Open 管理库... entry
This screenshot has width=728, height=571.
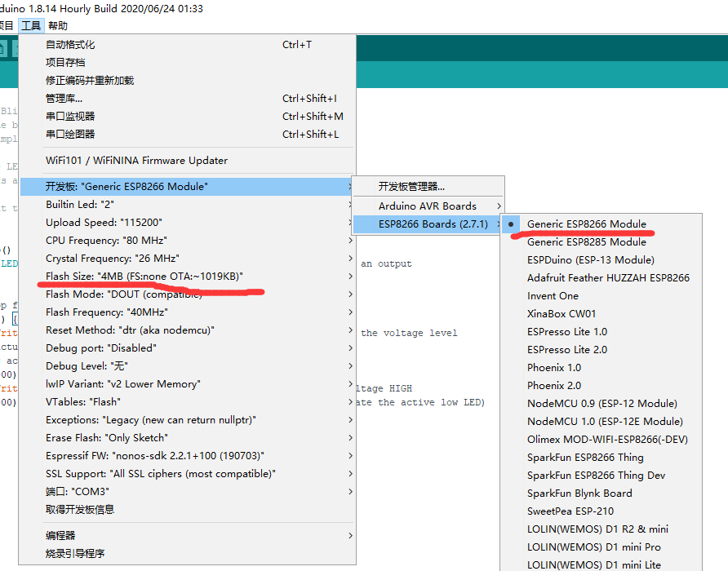188,99
